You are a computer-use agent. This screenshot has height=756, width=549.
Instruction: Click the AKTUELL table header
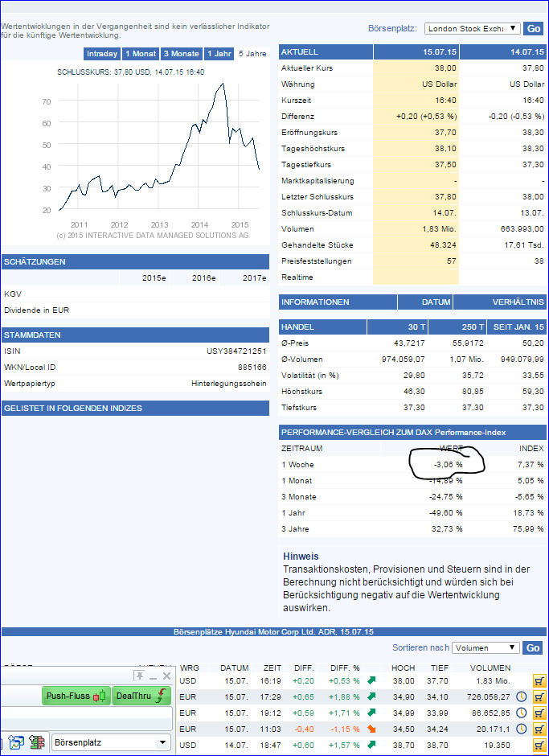tap(326, 52)
